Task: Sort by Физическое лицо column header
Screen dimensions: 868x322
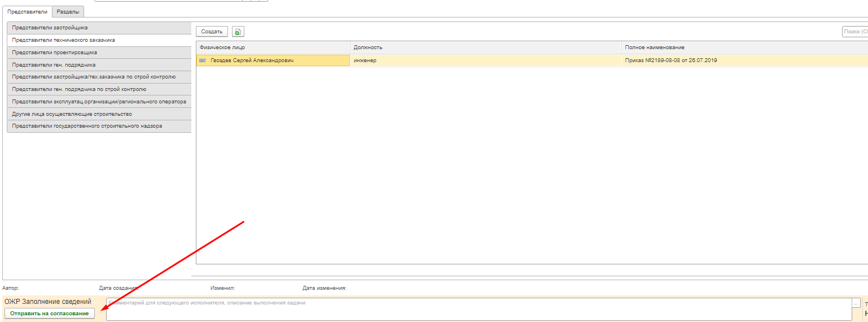Action: 273,47
